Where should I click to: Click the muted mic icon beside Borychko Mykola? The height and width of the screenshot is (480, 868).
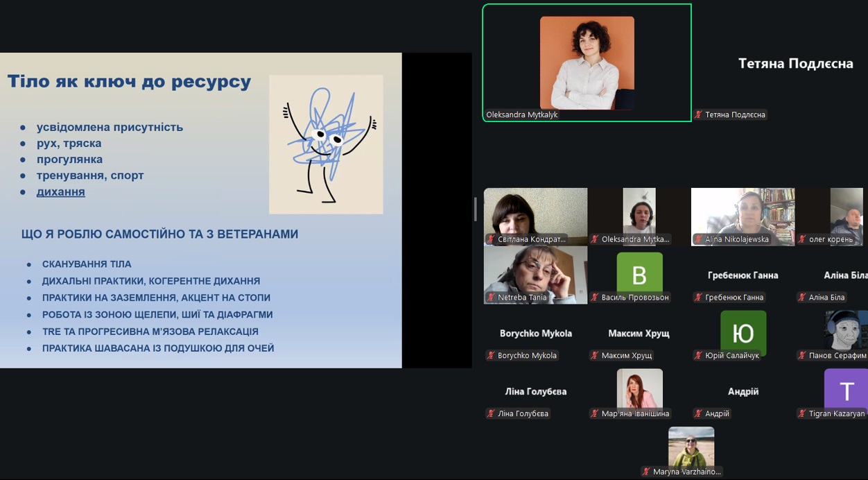[491, 356]
